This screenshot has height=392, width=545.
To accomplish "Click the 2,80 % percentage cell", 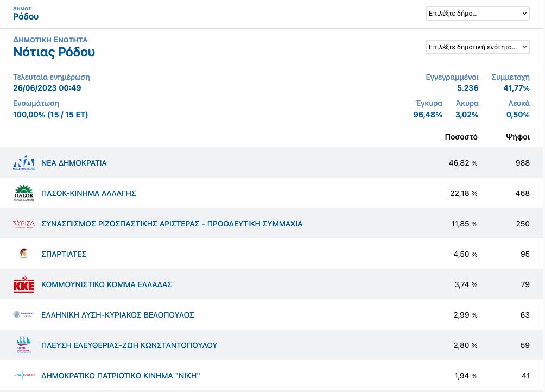I will click(x=465, y=345).
